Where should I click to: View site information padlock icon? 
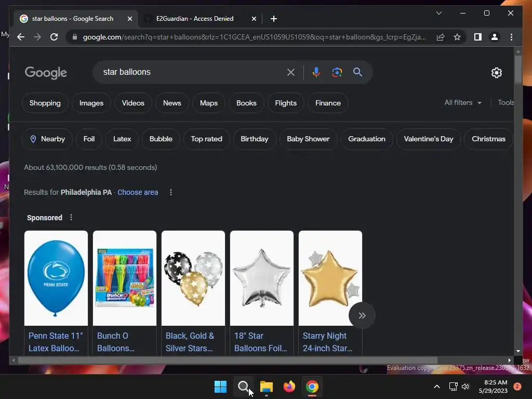[x=75, y=37]
